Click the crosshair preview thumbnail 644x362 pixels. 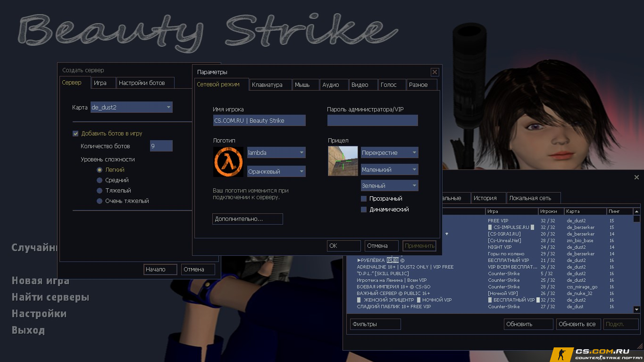(343, 161)
